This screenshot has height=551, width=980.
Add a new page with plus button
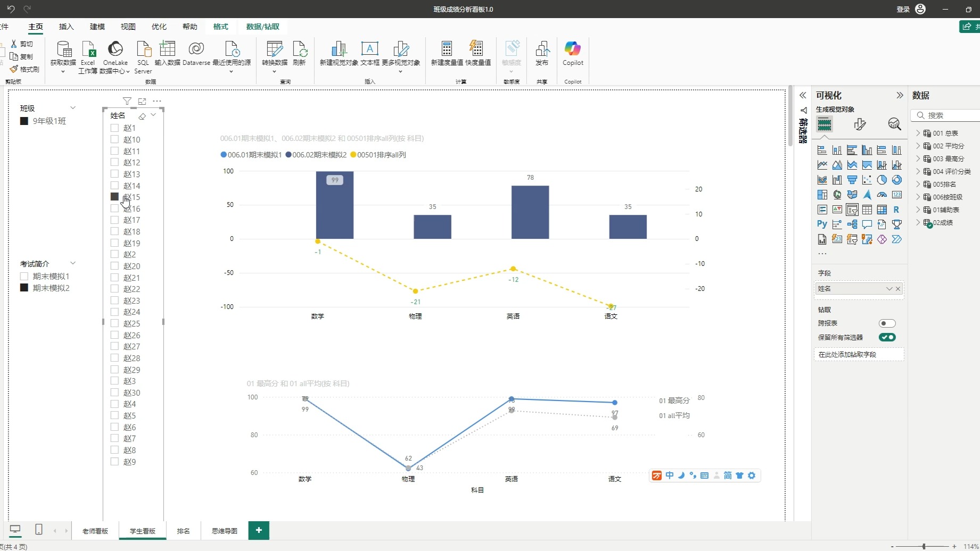259,530
